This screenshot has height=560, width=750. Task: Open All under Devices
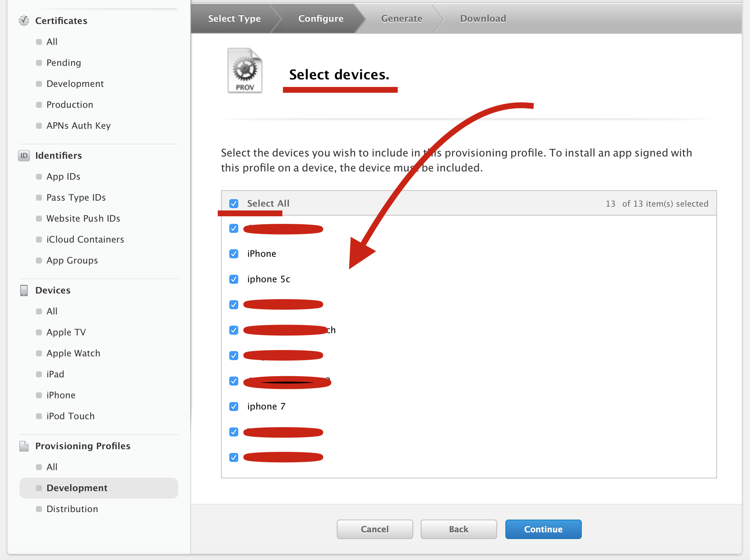click(52, 311)
